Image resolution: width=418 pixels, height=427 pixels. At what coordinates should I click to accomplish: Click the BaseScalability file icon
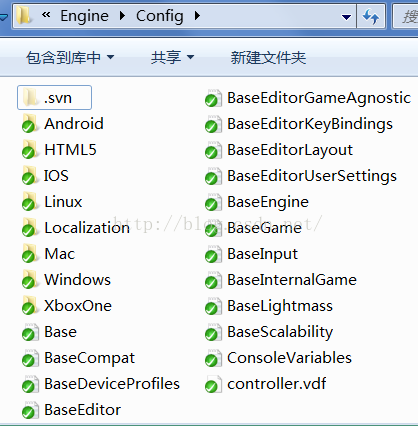tap(213, 332)
